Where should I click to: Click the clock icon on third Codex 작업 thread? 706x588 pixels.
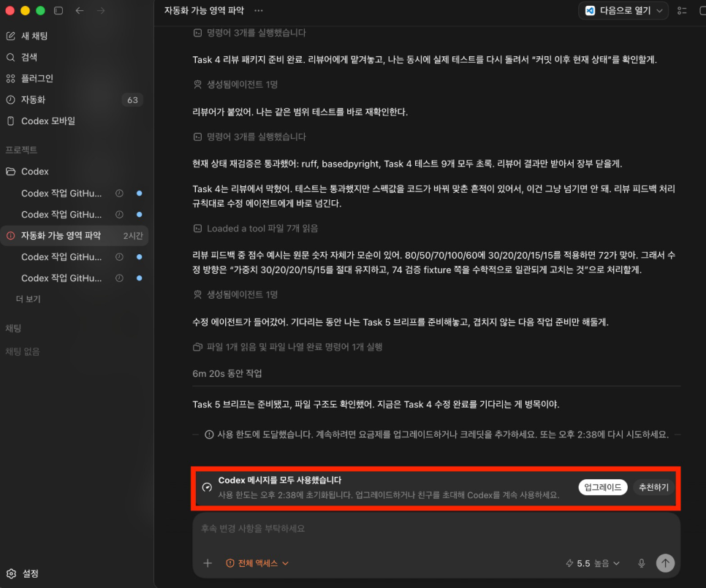(x=119, y=257)
